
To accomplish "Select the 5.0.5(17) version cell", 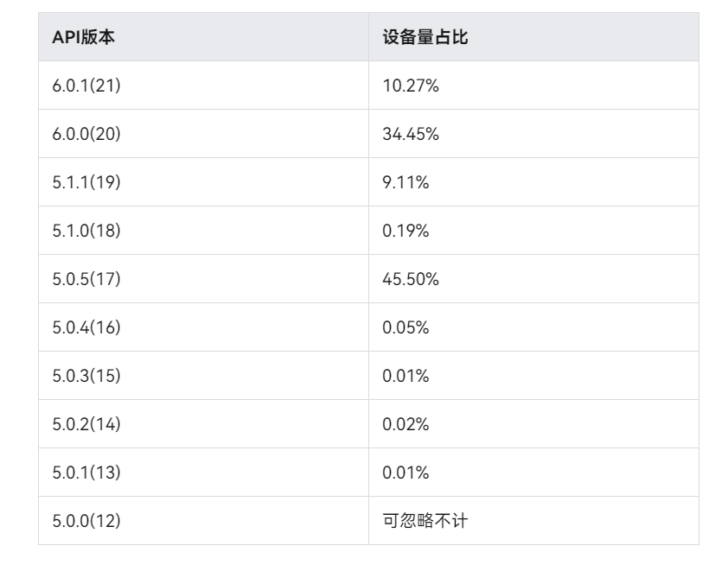I will [86, 279].
